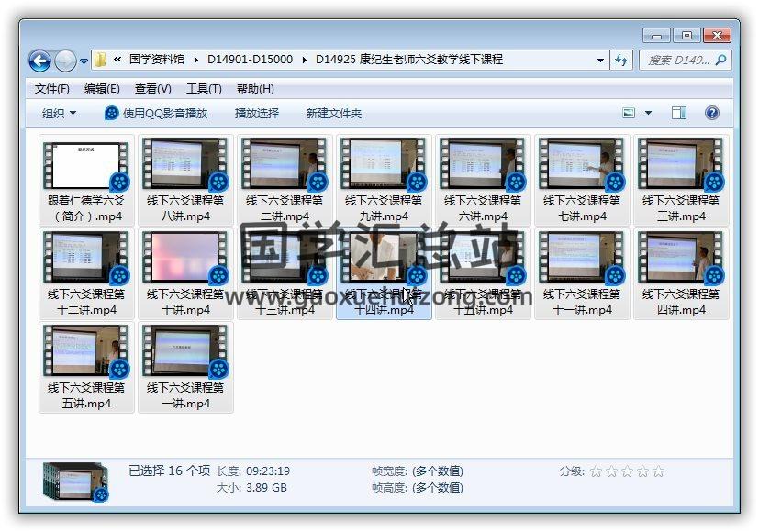The image size is (759, 532).
Task: Expand the view options dropdown arrow
Action: [646, 112]
